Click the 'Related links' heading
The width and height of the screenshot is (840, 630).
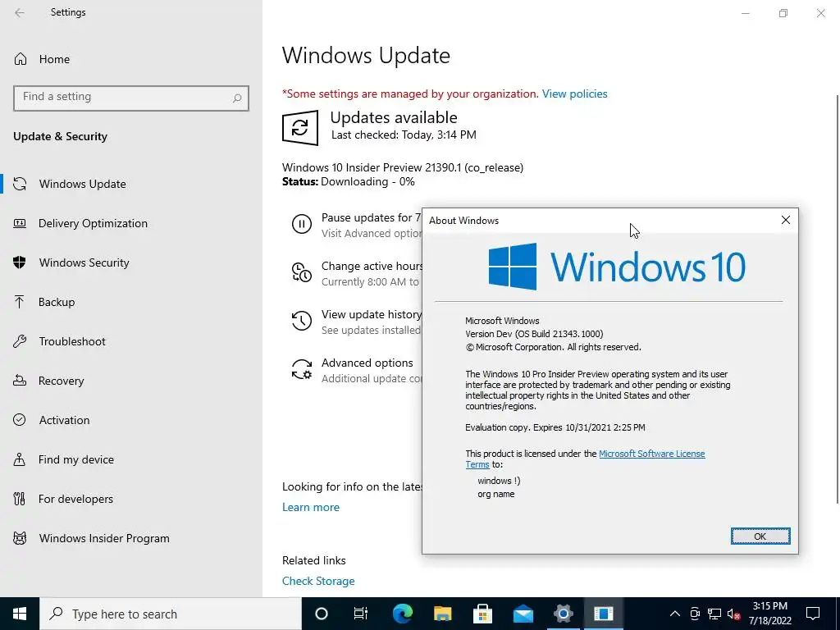coord(314,561)
